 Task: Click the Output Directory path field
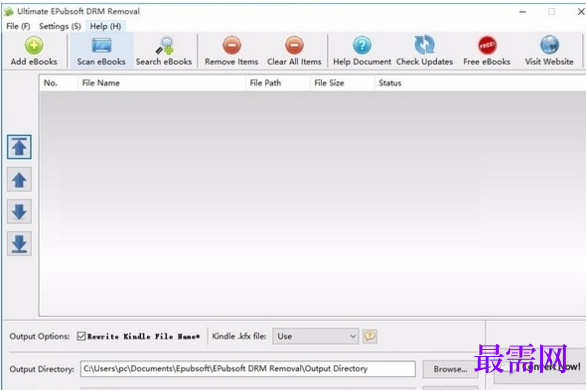248,369
